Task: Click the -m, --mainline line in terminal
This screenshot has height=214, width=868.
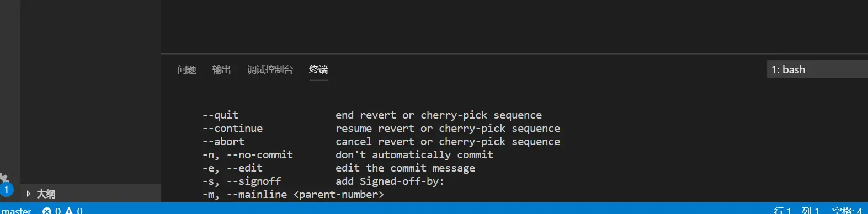Action: click(292, 195)
